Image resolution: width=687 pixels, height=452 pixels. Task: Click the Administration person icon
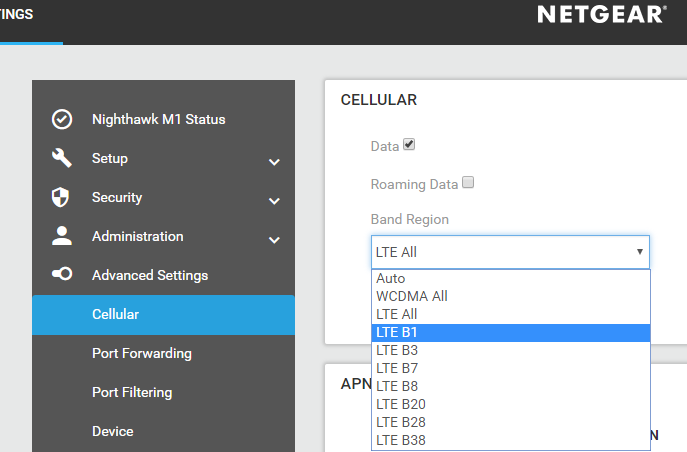coord(62,236)
